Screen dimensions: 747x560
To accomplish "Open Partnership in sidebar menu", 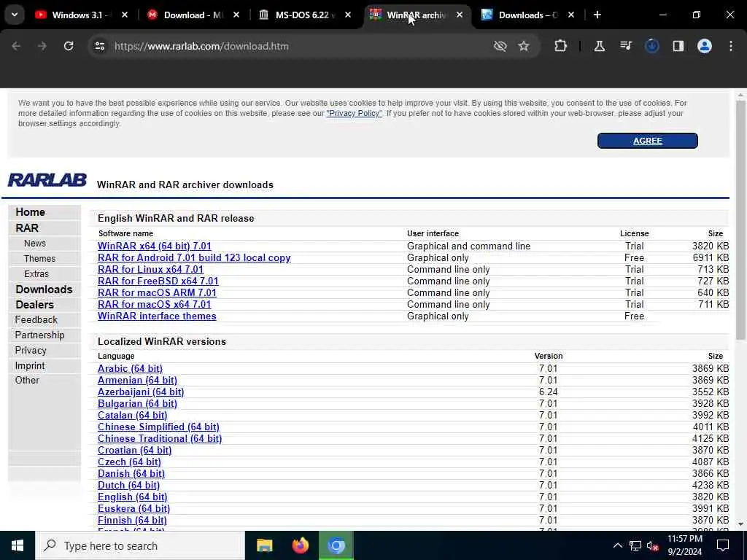I will (39, 335).
